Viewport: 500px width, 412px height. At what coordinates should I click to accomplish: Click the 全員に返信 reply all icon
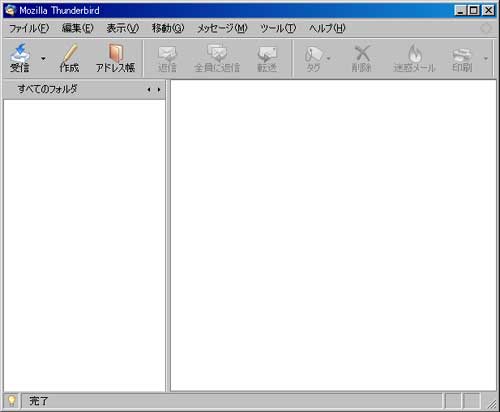coord(217,59)
